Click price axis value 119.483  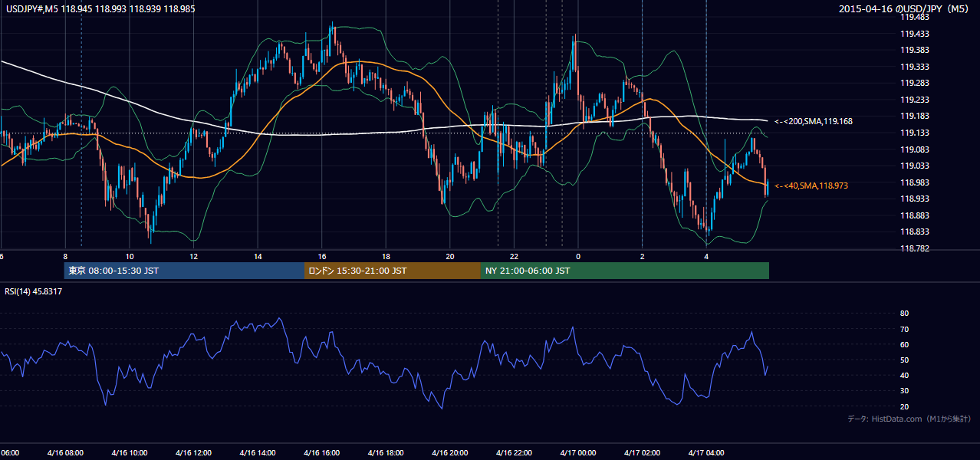[914, 18]
